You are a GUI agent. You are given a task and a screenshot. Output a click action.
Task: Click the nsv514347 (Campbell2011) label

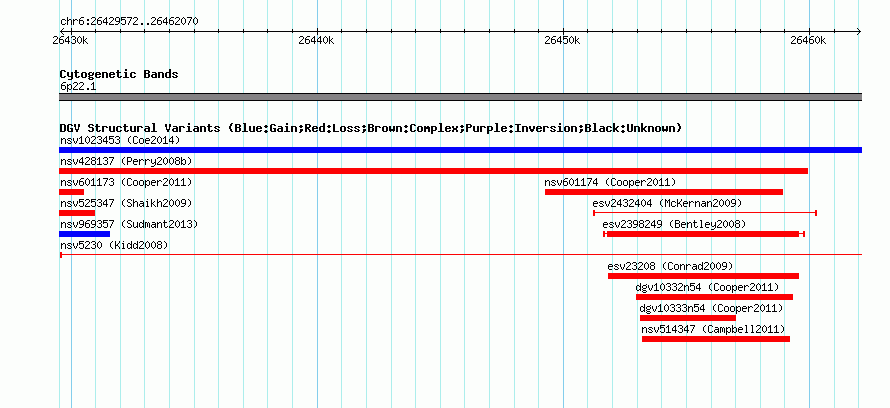713,329
